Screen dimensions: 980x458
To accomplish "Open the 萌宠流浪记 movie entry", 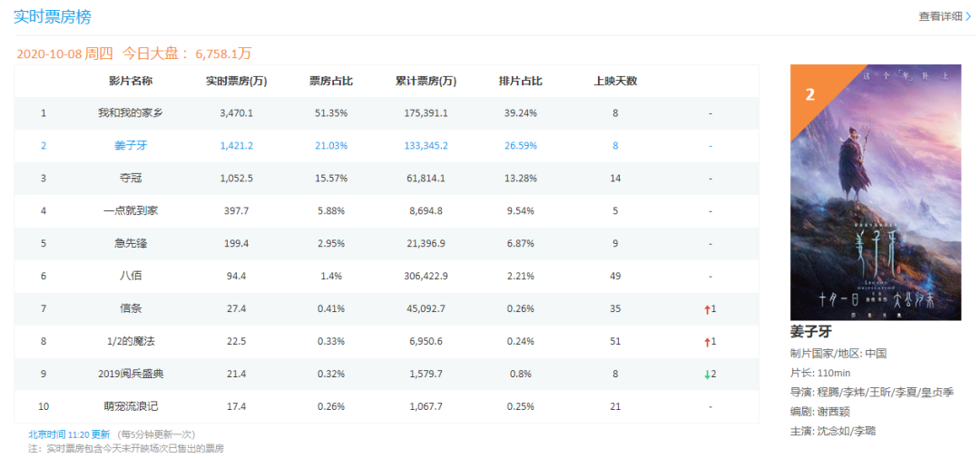I will pyautogui.click(x=131, y=406).
